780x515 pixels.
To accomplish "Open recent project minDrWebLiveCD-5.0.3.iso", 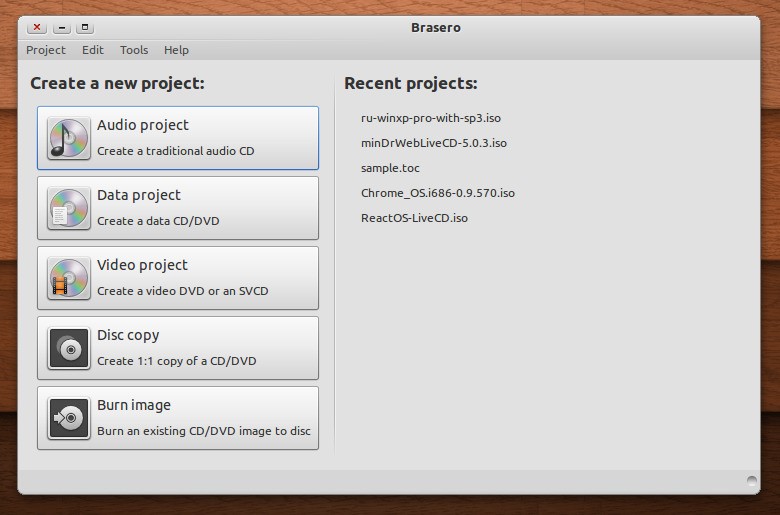I will coord(434,143).
